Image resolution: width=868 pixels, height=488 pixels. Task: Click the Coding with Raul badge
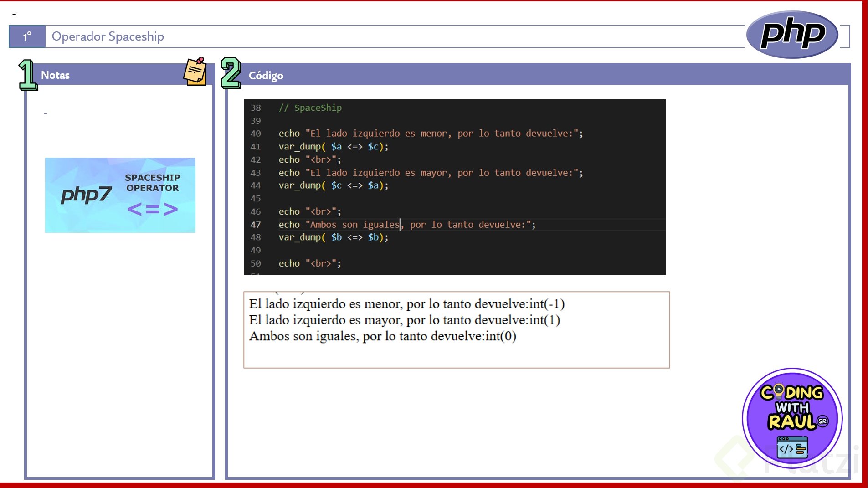(x=792, y=418)
